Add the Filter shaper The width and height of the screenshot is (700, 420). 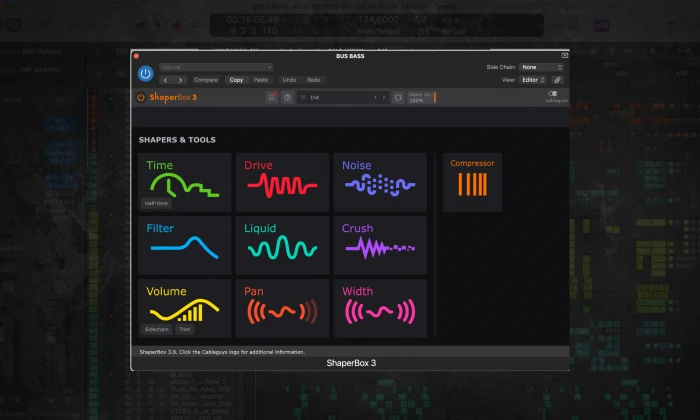click(184, 245)
